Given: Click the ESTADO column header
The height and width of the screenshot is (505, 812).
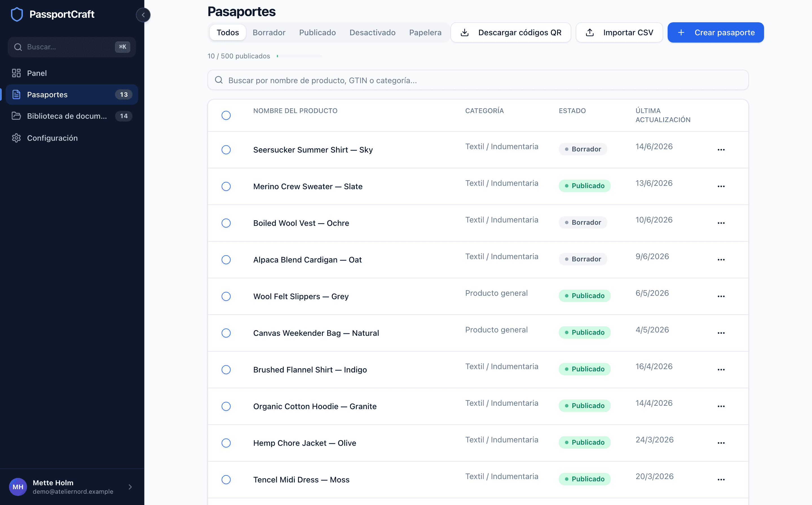Looking at the screenshot, I should tap(572, 111).
